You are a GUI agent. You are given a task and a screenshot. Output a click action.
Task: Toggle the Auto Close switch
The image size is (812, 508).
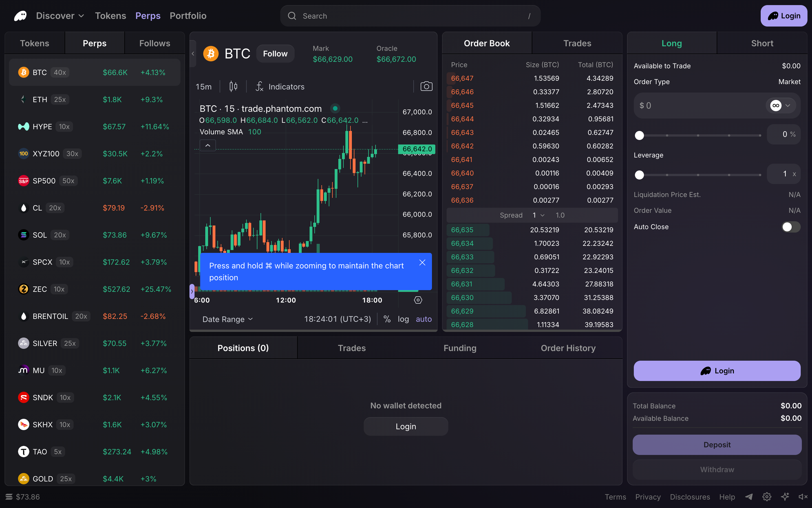pos(791,227)
